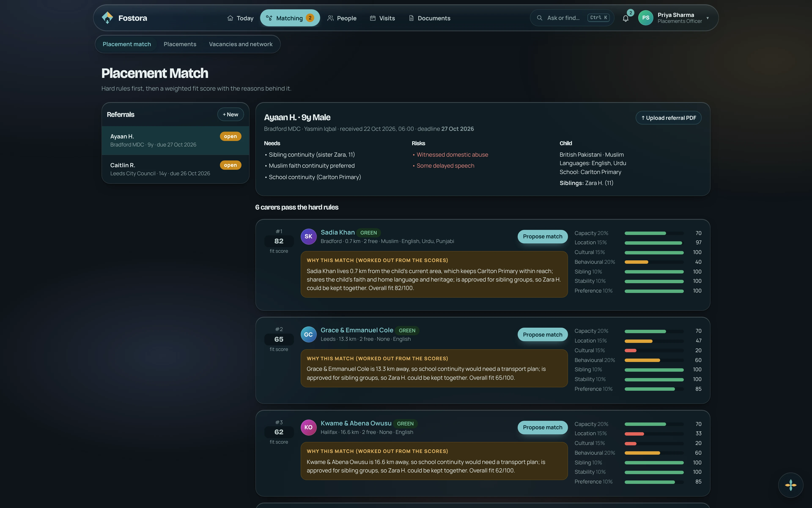The image size is (812, 508).
Task: Click the Ctrl K shortcut hint
Action: pos(599,18)
